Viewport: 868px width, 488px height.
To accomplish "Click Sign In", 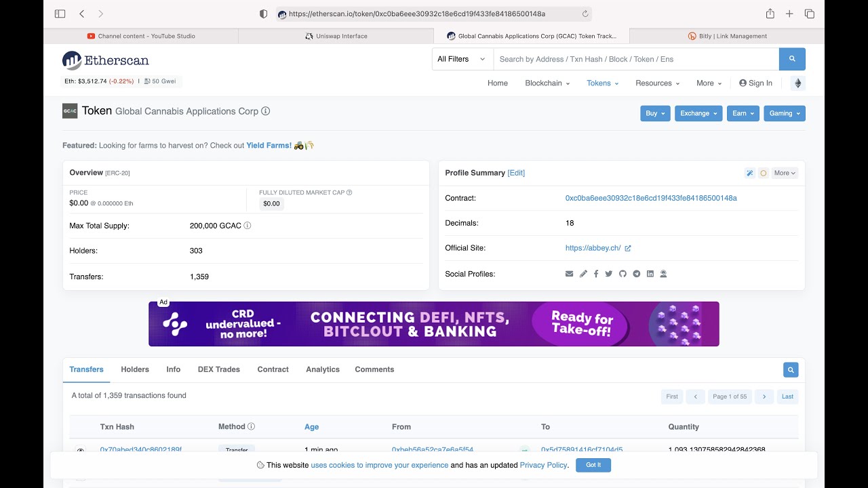I will click(755, 83).
